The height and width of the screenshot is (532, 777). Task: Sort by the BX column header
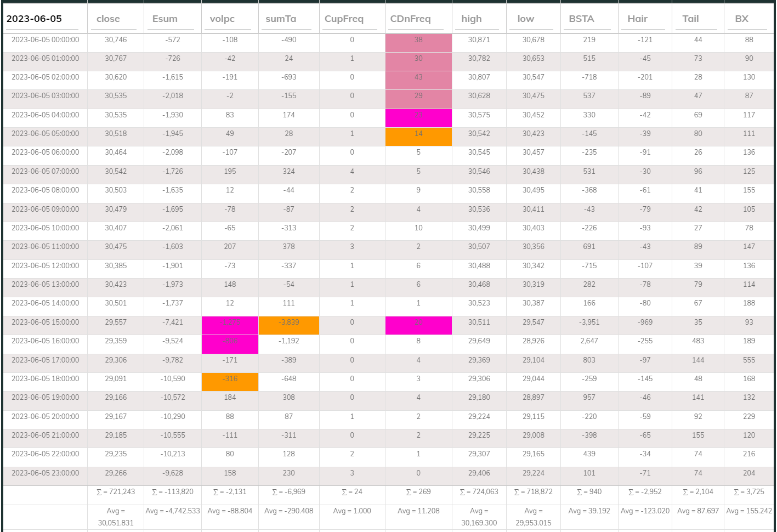[x=740, y=18]
